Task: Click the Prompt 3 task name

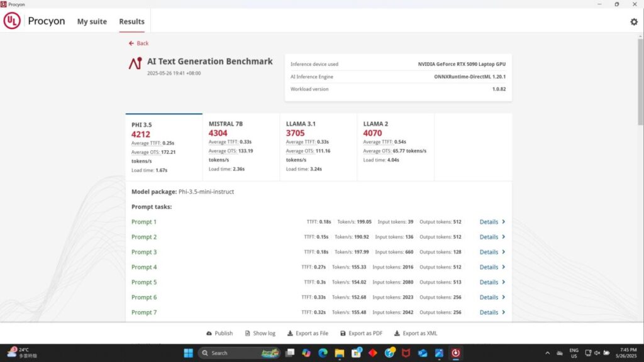Action: click(x=144, y=252)
